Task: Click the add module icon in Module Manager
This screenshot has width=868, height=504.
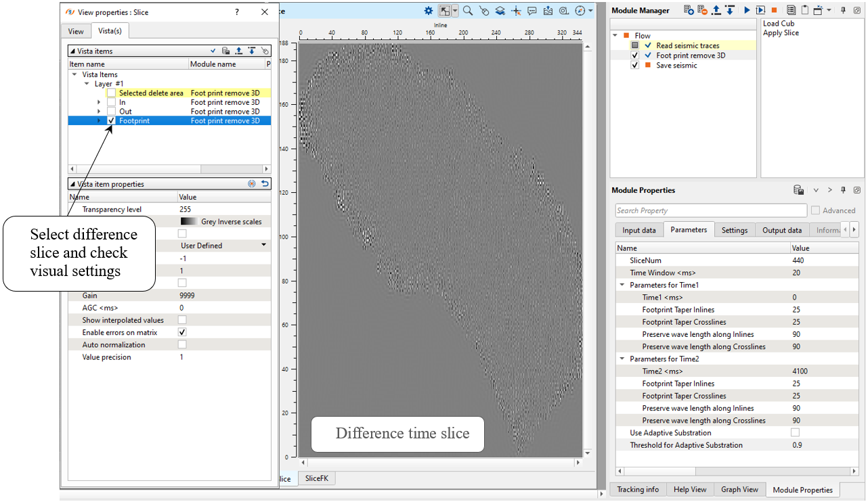Action: tap(689, 10)
